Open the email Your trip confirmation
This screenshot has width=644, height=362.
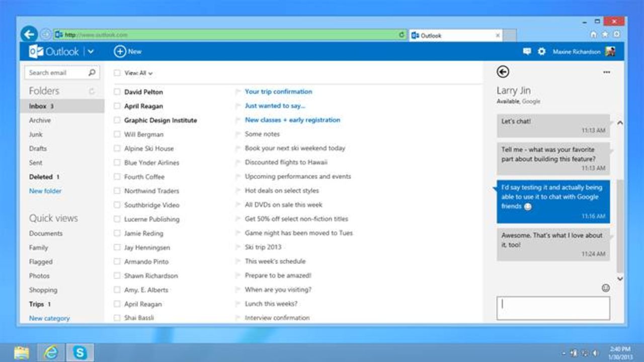[278, 92]
